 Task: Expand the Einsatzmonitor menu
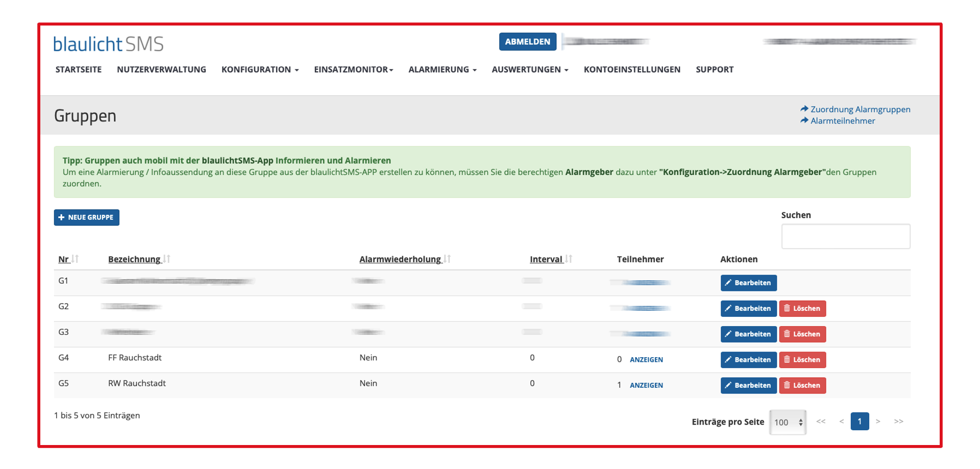click(x=353, y=69)
